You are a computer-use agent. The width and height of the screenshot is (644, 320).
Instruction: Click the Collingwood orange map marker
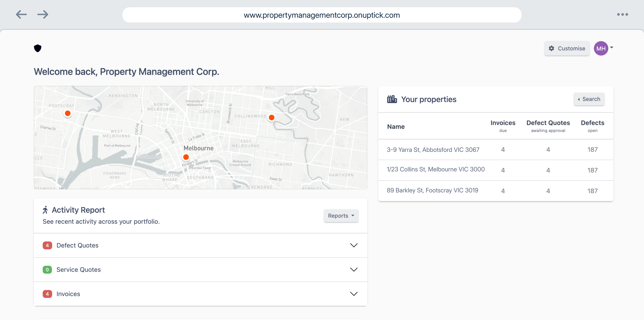pos(272,118)
